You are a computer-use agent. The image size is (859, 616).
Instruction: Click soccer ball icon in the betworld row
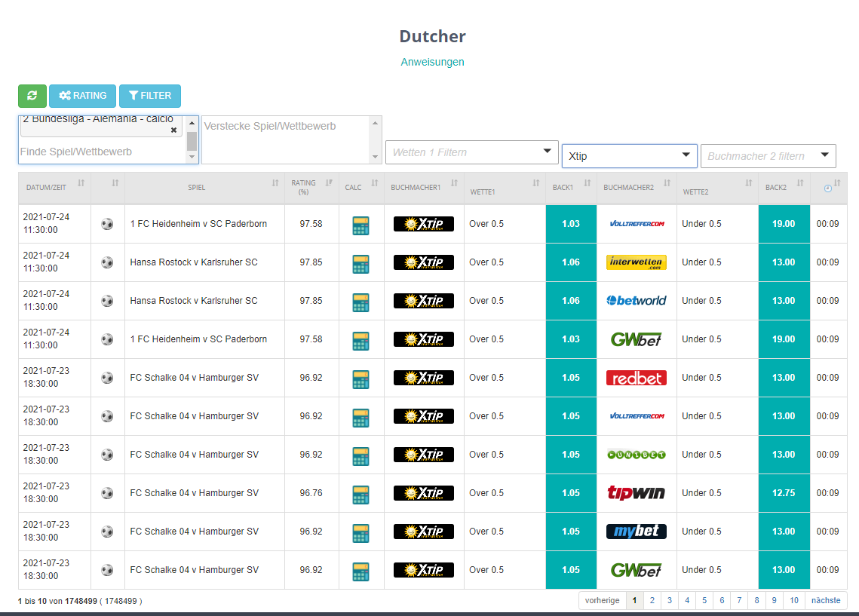[x=107, y=301]
